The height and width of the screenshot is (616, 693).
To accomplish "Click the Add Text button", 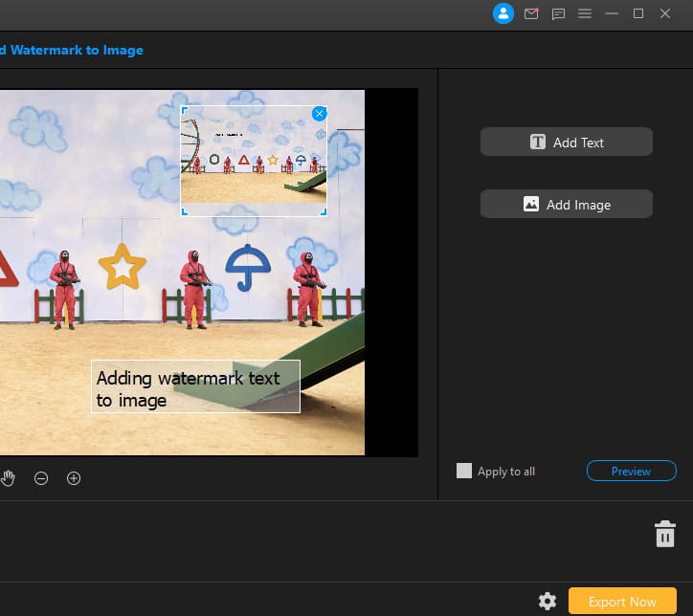I will pyautogui.click(x=566, y=142).
